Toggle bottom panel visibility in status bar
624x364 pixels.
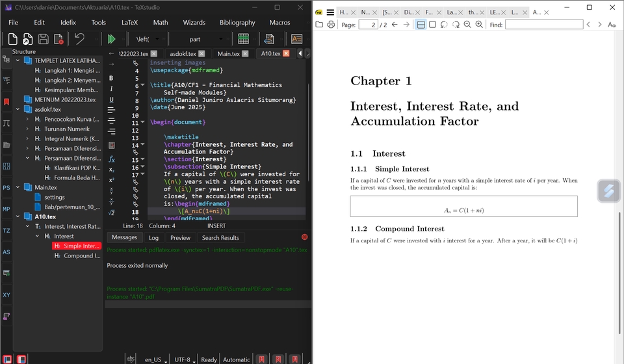[x=21, y=359]
